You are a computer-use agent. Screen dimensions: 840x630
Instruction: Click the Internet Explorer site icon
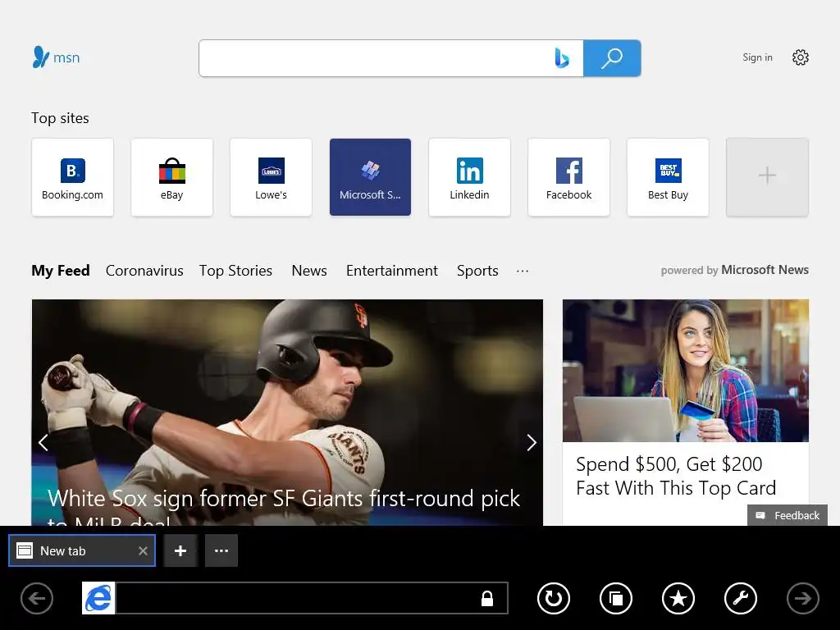click(x=98, y=598)
